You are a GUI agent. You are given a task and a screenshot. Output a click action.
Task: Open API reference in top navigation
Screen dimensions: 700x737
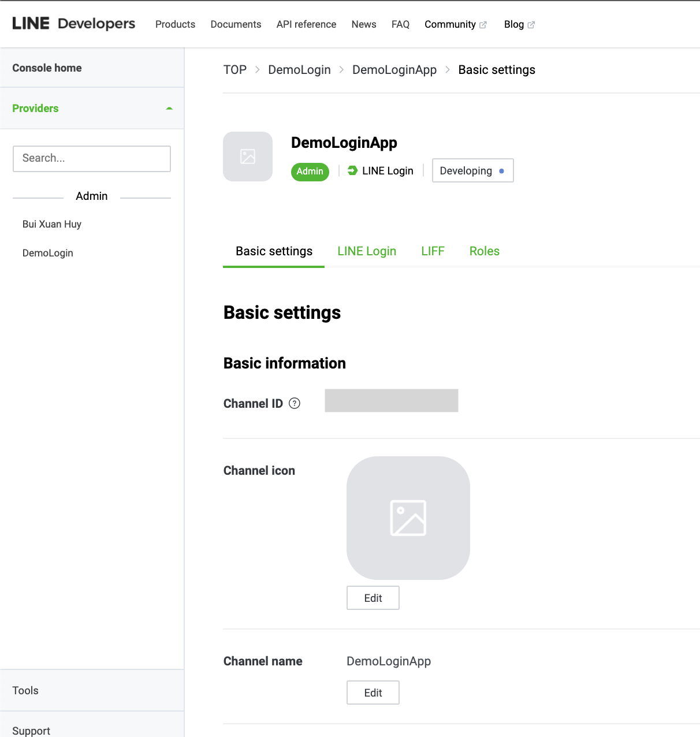point(306,24)
